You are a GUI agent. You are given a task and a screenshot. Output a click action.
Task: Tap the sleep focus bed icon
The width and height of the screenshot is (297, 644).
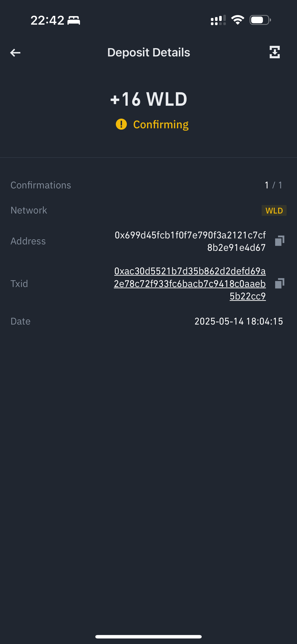coord(74,20)
